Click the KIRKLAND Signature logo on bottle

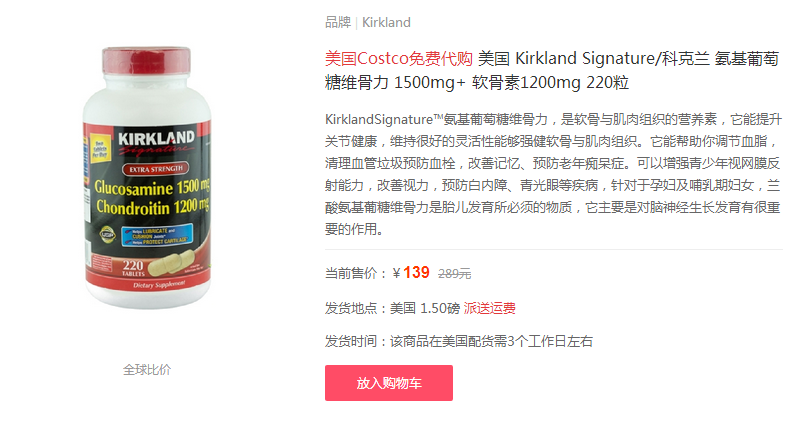(156, 143)
